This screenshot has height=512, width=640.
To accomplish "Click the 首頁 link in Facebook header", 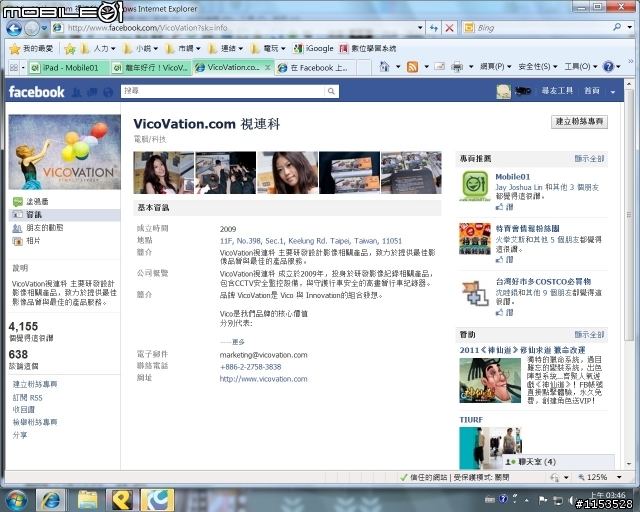I will pos(591,91).
